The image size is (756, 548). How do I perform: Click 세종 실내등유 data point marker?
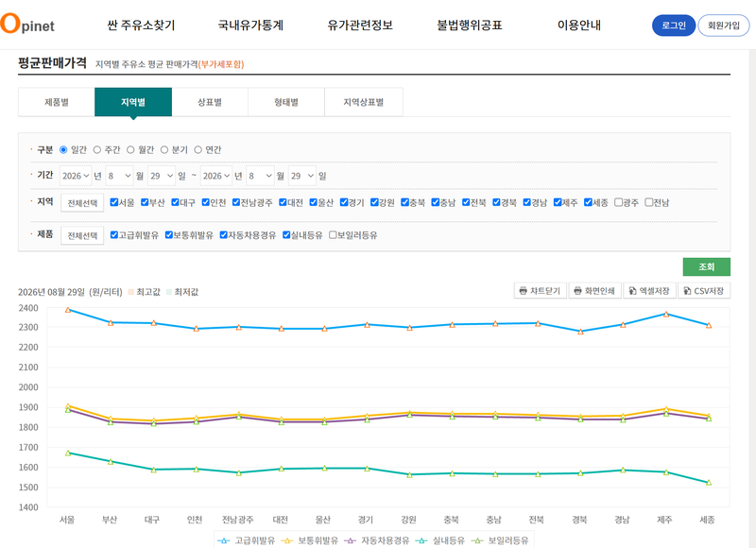(x=709, y=483)
